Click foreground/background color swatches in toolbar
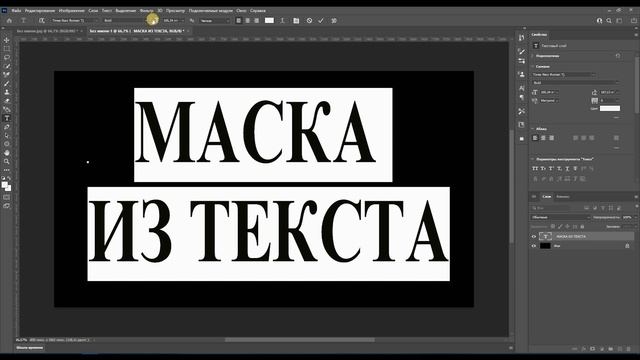The image size is (640, 360). [6, 187]
